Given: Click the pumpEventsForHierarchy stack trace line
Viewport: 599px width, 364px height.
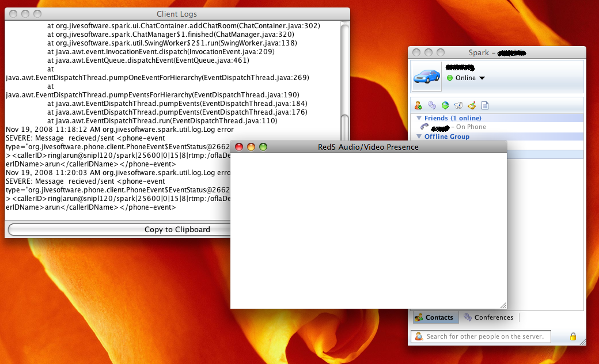Looking at the screenshot, I should pyautogui.click(x=153, y=94).
